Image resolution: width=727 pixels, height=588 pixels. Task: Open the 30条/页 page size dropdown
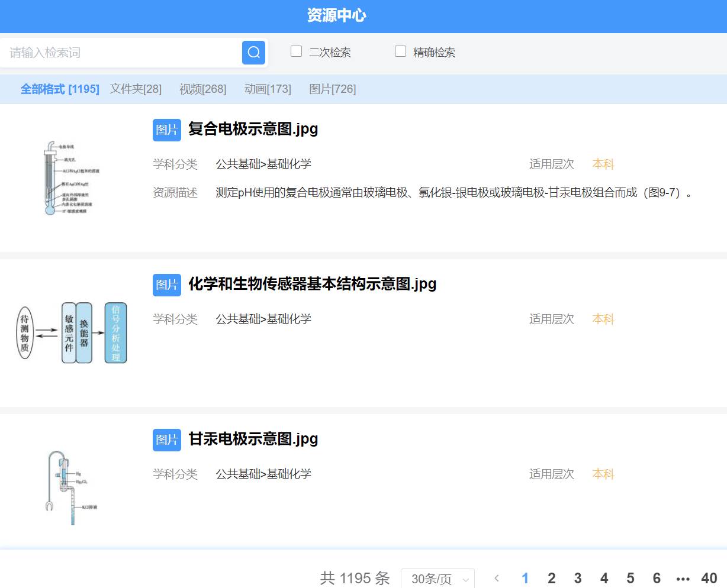pos(438,579)
